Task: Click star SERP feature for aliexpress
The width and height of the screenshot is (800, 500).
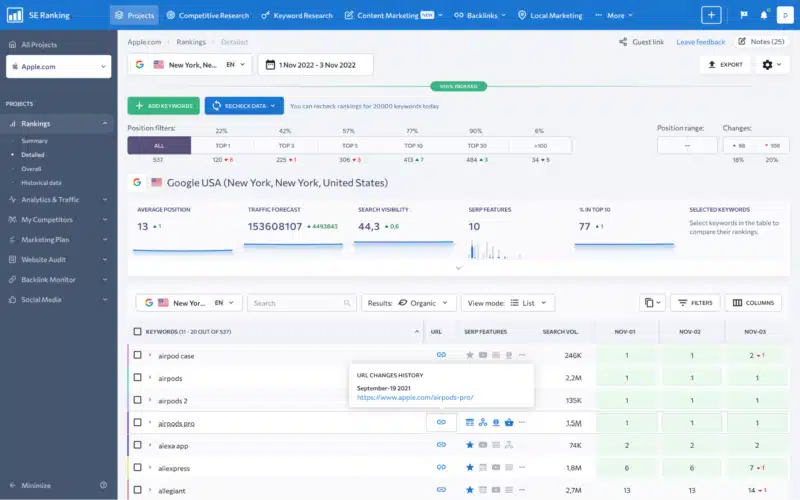Action: click(469, 468)
